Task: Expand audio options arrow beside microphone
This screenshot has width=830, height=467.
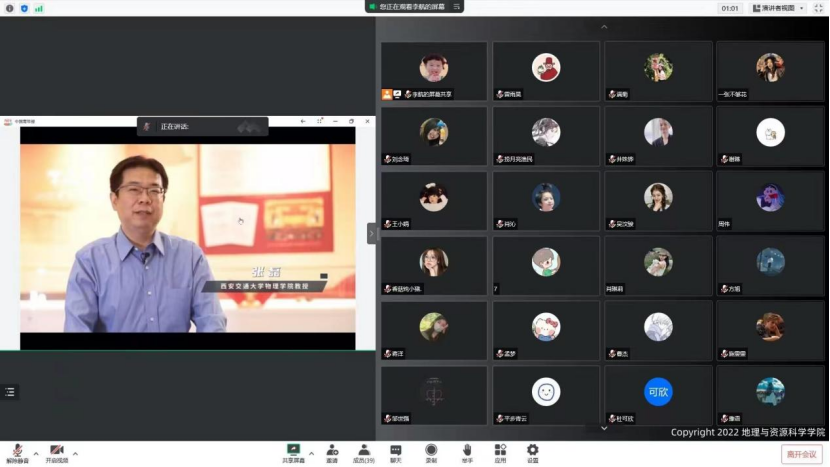Action: click(36, 454)
